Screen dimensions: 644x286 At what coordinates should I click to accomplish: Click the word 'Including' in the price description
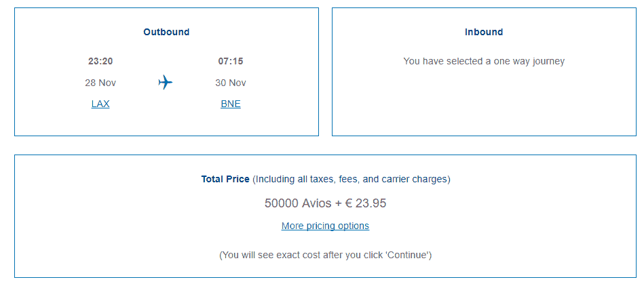click(x=274, y=180)
